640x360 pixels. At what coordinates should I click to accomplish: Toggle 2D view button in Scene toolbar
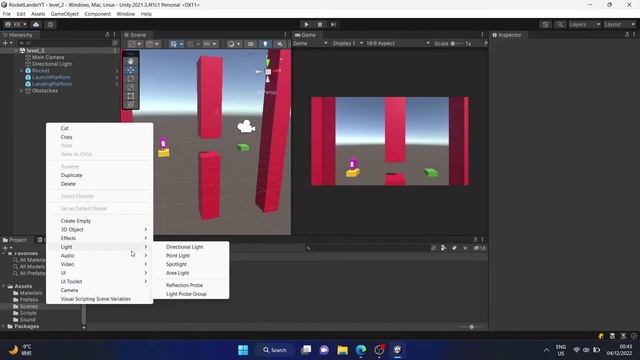pos(251,44)
